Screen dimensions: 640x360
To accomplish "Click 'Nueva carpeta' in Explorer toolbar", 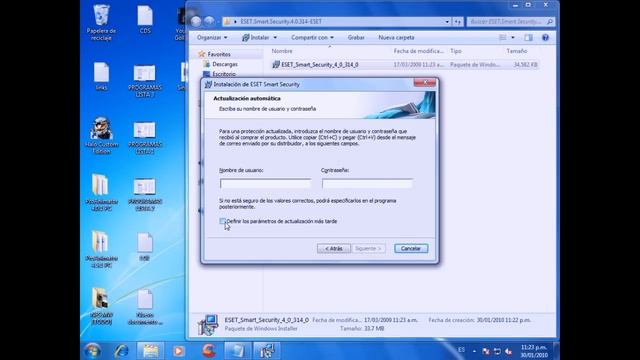I will click(x=396, y=38).
